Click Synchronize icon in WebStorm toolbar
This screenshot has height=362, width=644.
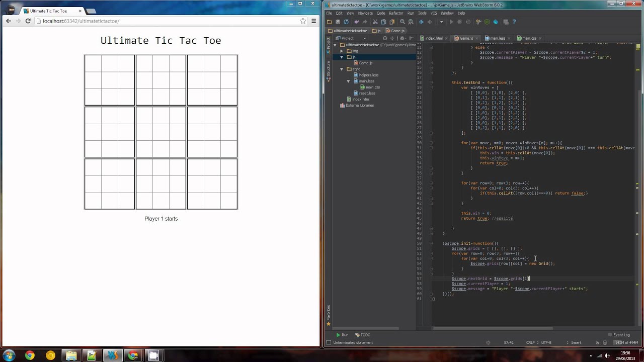pyautogui.click(x=346, y=22)
